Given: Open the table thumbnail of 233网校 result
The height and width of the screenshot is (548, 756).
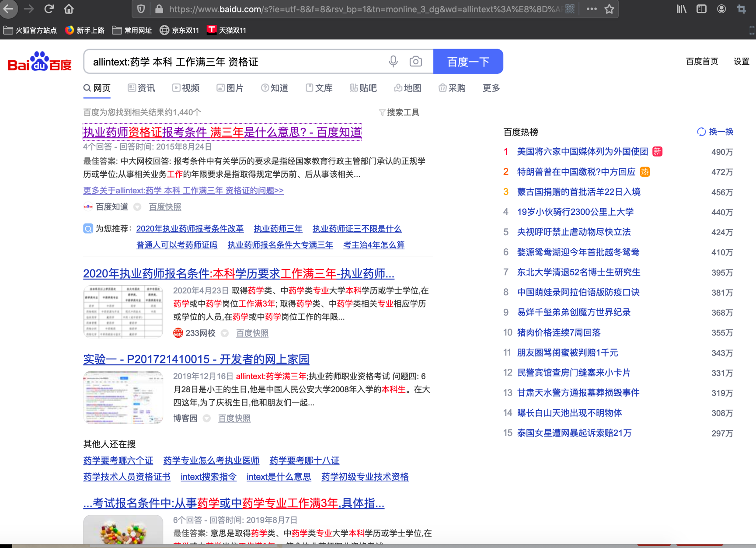Looking at the screenshot, I should click(x=123, y=312).
